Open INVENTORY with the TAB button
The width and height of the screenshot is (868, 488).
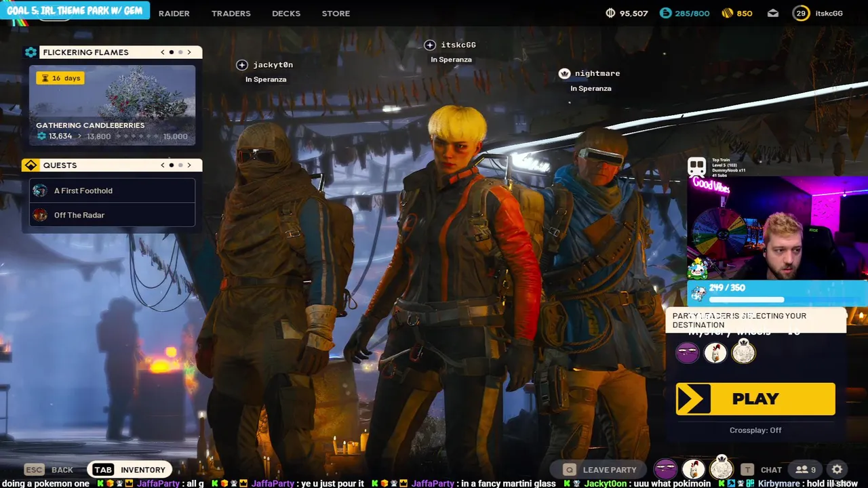(128, 470)
